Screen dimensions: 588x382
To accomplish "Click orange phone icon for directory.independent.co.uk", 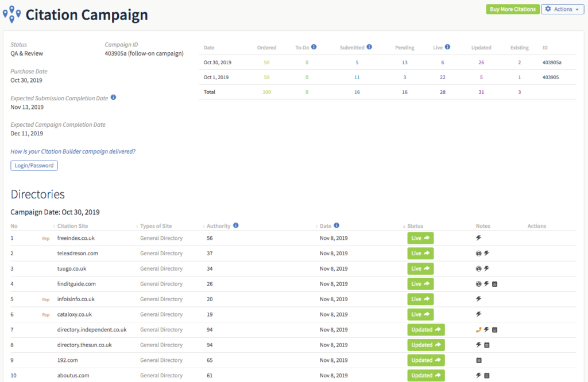I will click(478, 330).
